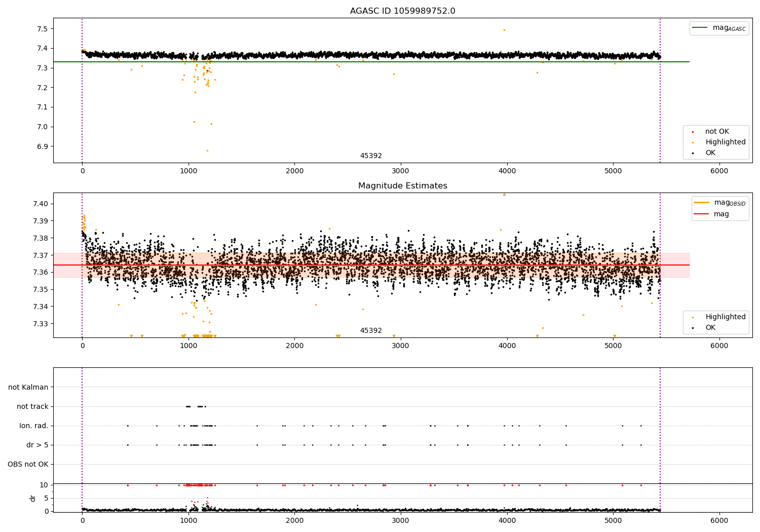The image size is (760, 532).
Task: Click x-axis tick '1000' under top plot
Action: (x=188, y=171)
